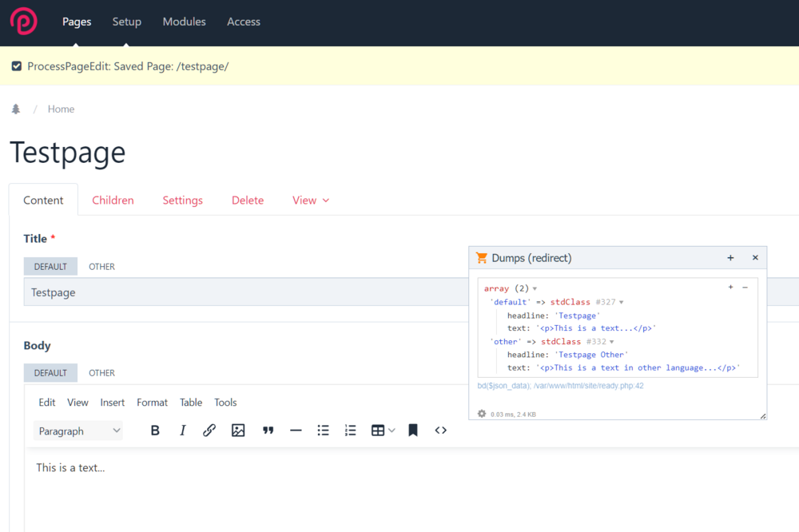Image resolution: width=799 pixels, height=532 pixels.
Task: Insert a horizontal line
Action: tap(296, 431)
